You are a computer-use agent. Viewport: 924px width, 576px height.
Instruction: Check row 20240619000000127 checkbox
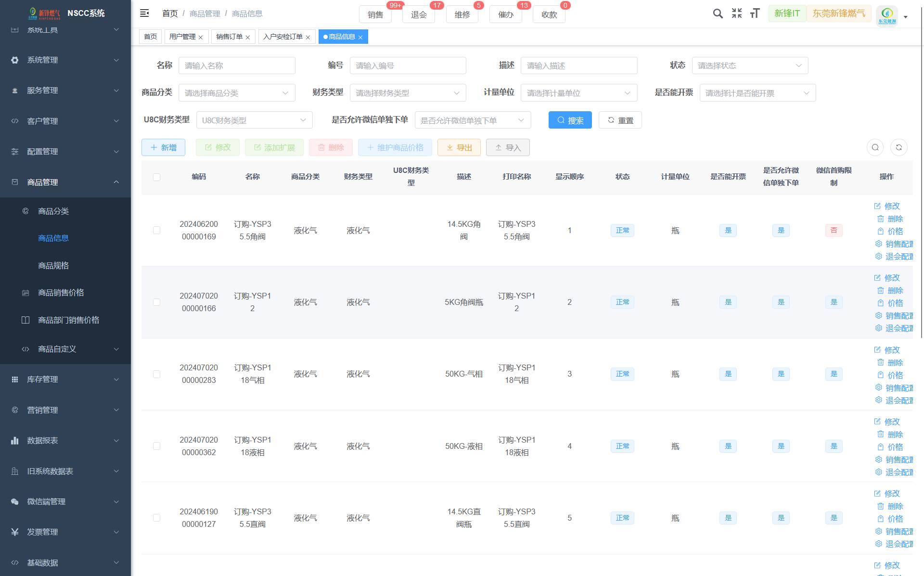point(156,518)
